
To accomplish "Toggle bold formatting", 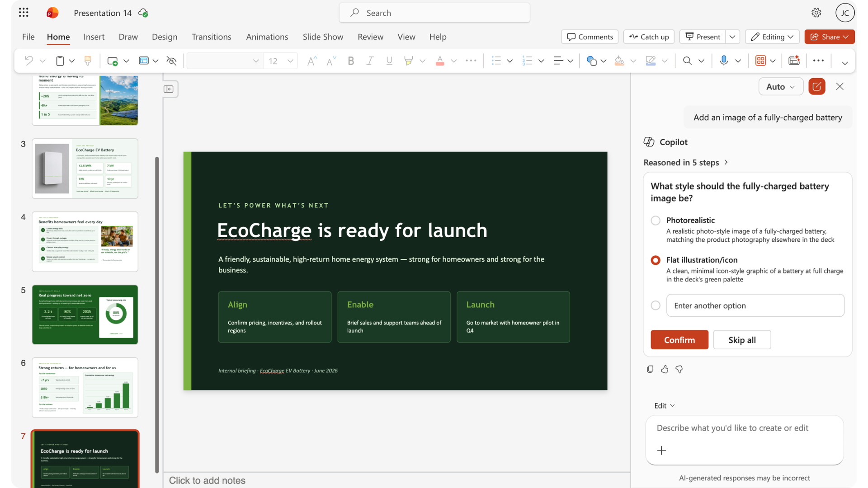I will (351, 61).
